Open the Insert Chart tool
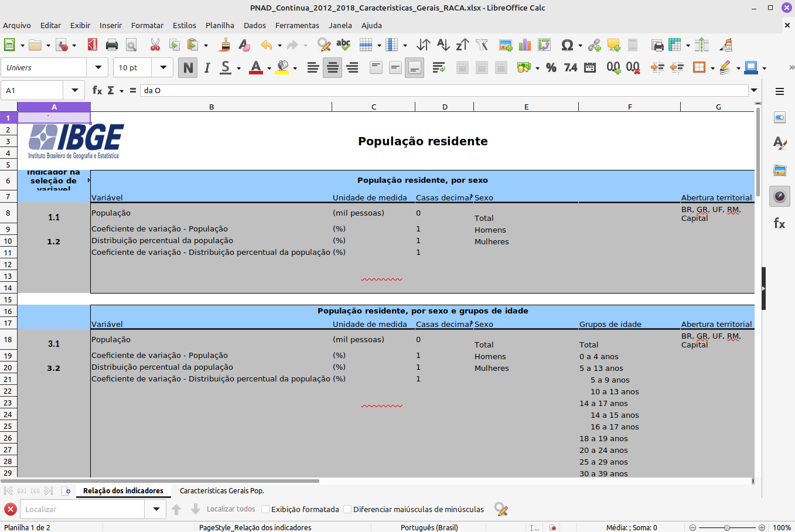Screen dimensions: 795x532 point(525,45)
